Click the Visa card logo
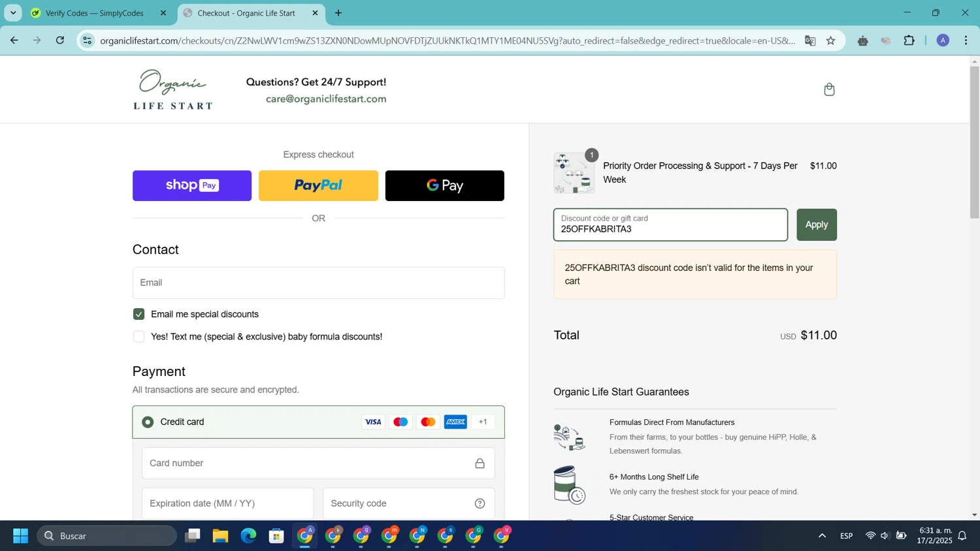 [373, 422]
